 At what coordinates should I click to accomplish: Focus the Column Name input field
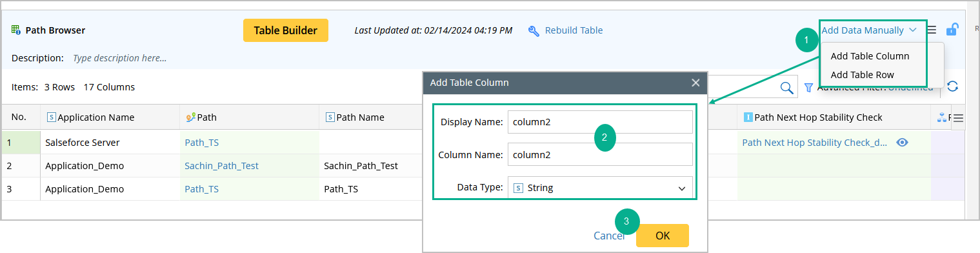point(601,154)
